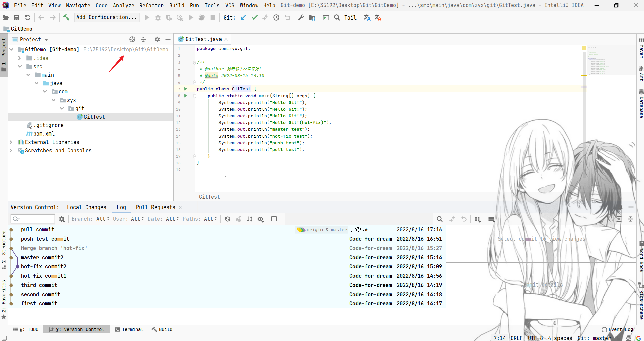
Task: Toggle the Structure side panel
Action: pyautogui.click(x=4, y=250)
